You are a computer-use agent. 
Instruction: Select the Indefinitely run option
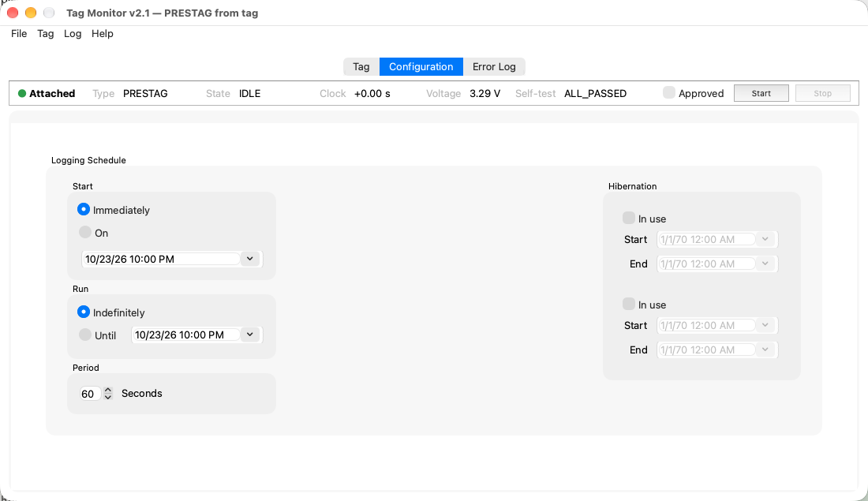click(x=84, y=312)
